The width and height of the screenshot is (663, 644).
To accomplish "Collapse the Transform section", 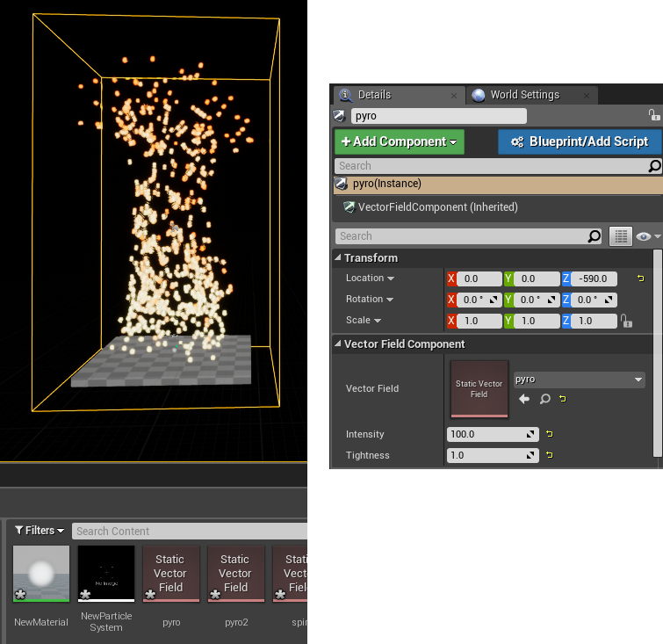I will (338, 257).
